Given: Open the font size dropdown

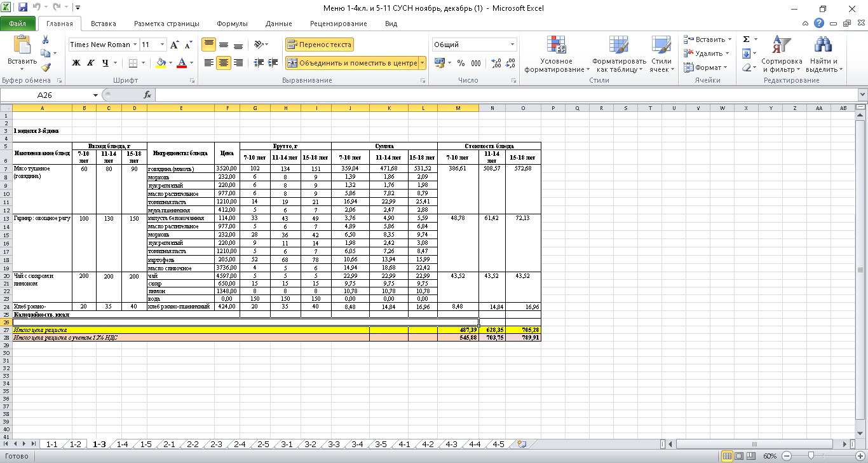Looking at the screenshot, I should point(163,45).
